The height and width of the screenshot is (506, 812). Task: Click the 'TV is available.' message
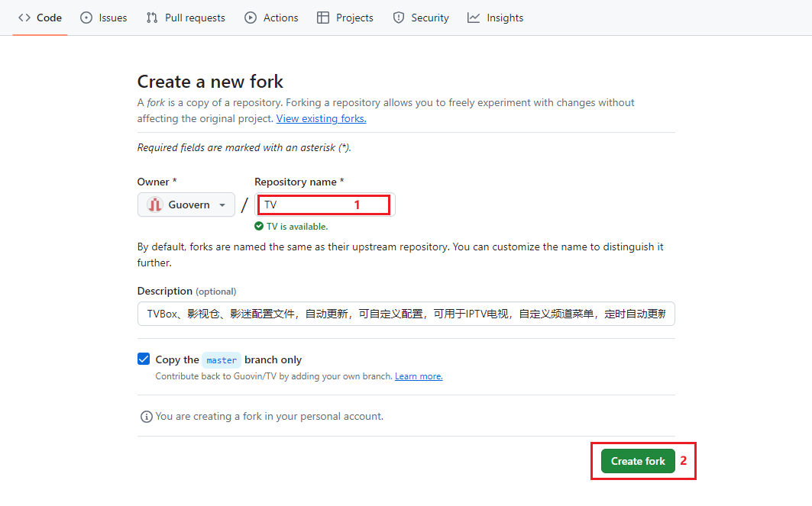[x=296, y=227]
